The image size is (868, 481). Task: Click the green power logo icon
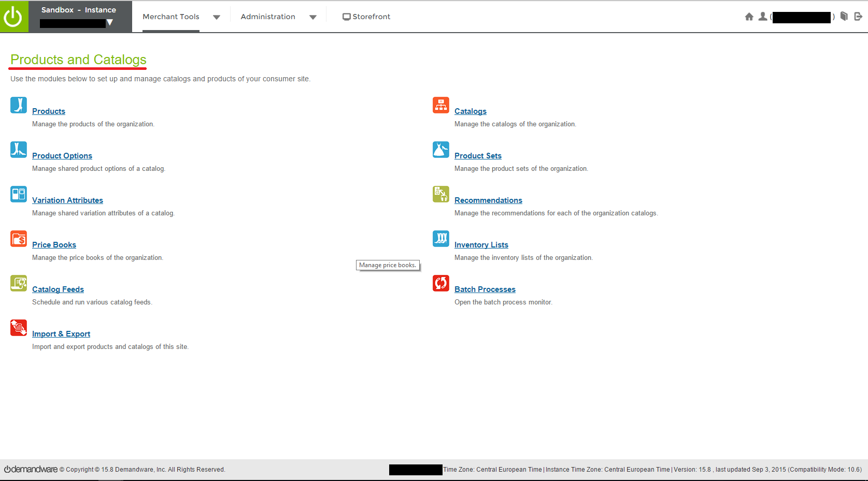[x=14, y=17]
